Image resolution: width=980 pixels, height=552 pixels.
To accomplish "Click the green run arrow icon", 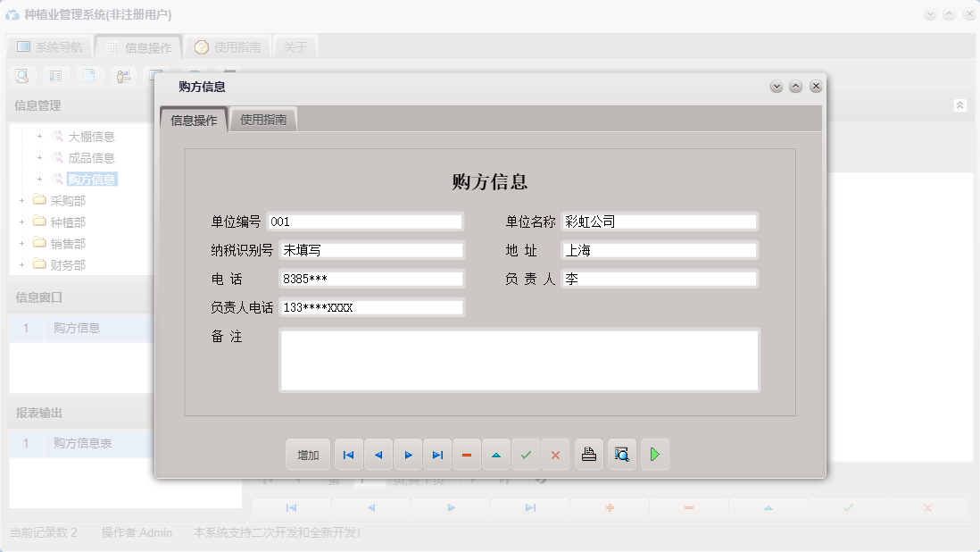I will 654,455.
